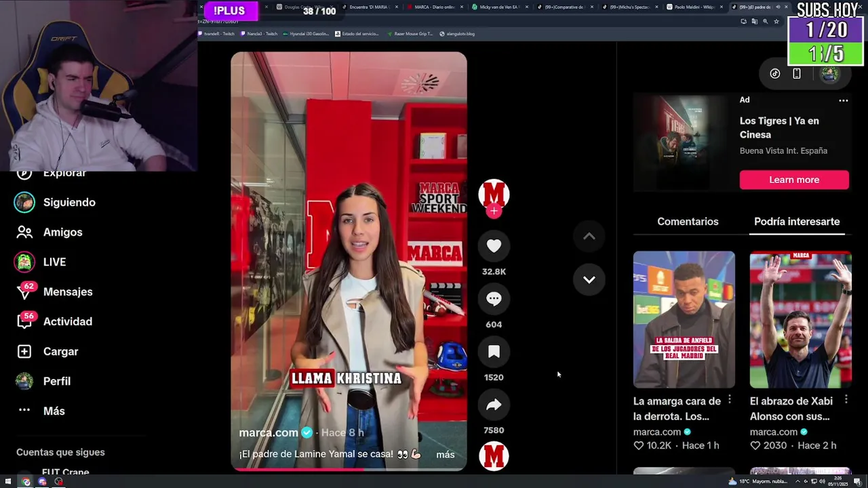Switch to the Podría interesarte tab
The width and height of the screenshot is (868, 488).
[797, 222]
